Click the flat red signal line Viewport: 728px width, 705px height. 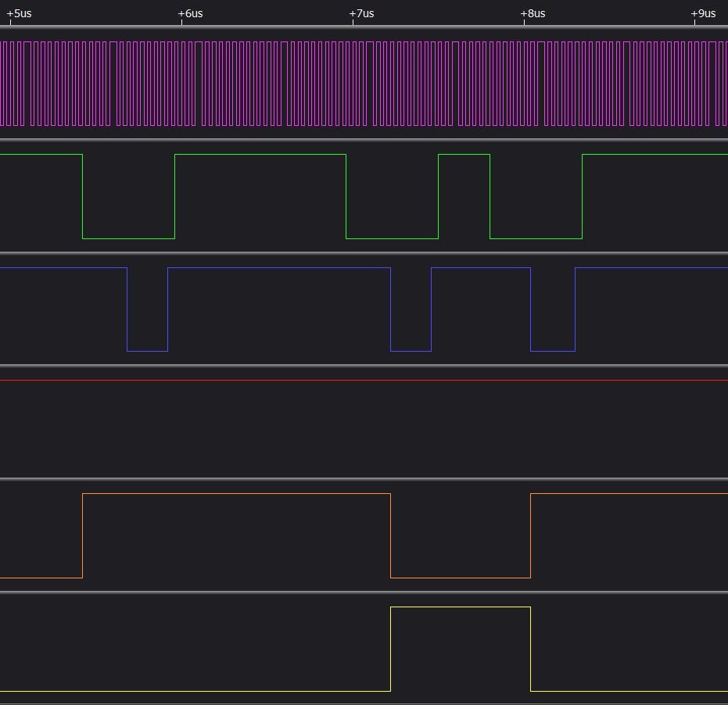(x=364, y=380)
